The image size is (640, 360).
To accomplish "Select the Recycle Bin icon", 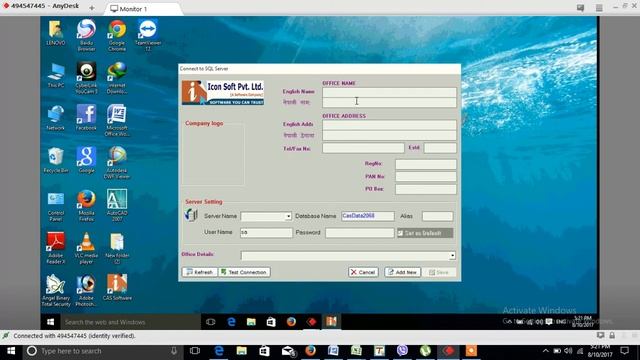I will (x=56, y=161).
